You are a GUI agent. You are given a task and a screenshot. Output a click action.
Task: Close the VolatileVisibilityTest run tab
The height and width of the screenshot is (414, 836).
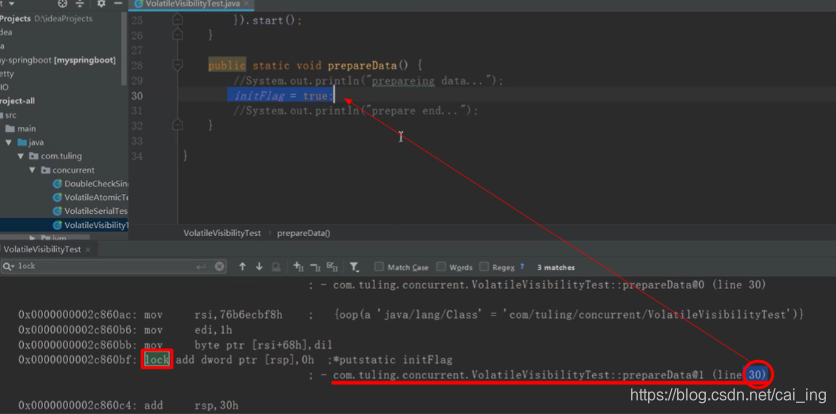(x=88, y=250)
